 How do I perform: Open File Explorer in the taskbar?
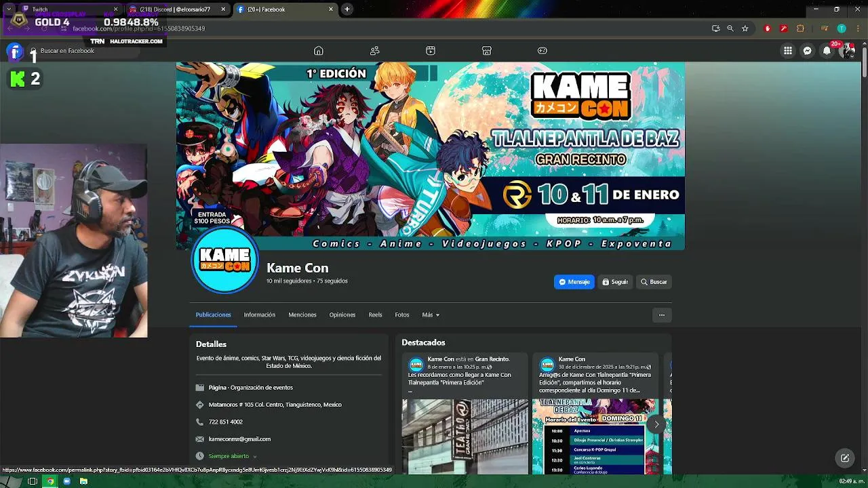83,481
